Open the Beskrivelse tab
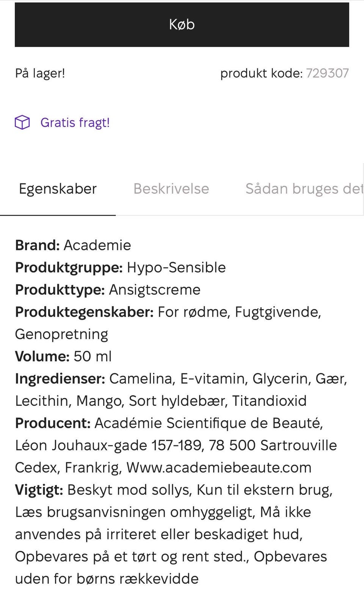Viewport: 364px width, 592px height. (x=171, y=189)
